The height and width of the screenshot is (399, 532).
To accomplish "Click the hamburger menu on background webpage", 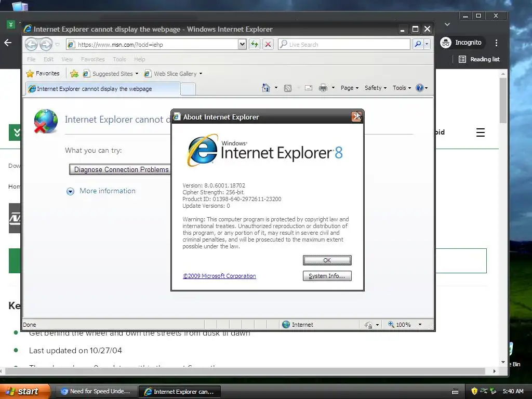I will [x=481, y=132].
